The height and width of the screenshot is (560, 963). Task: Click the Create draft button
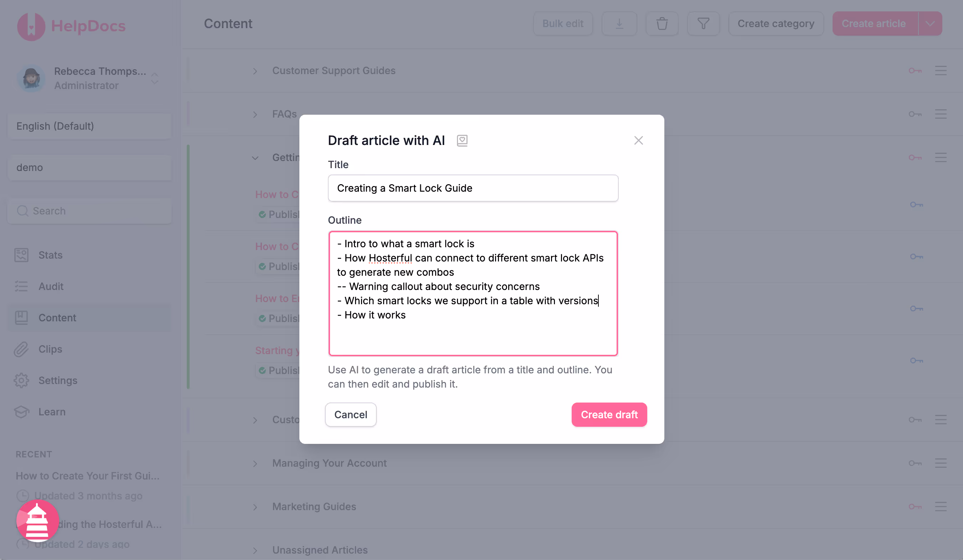[609, 414]
